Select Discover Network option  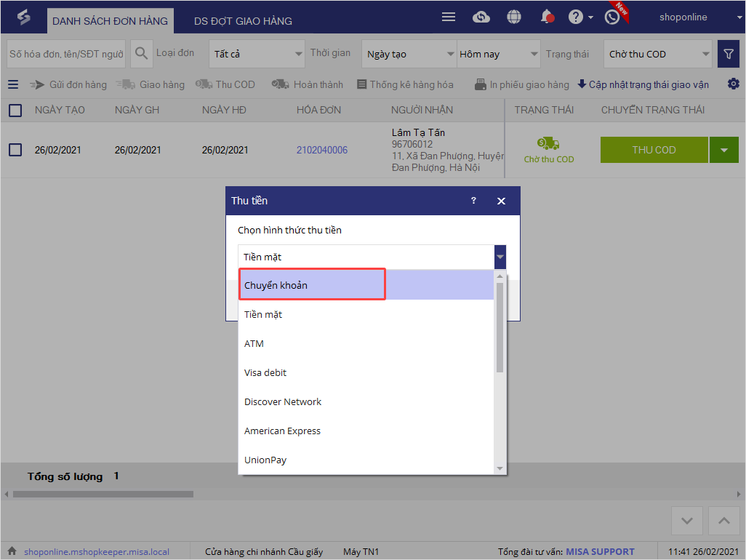(366, 401)
